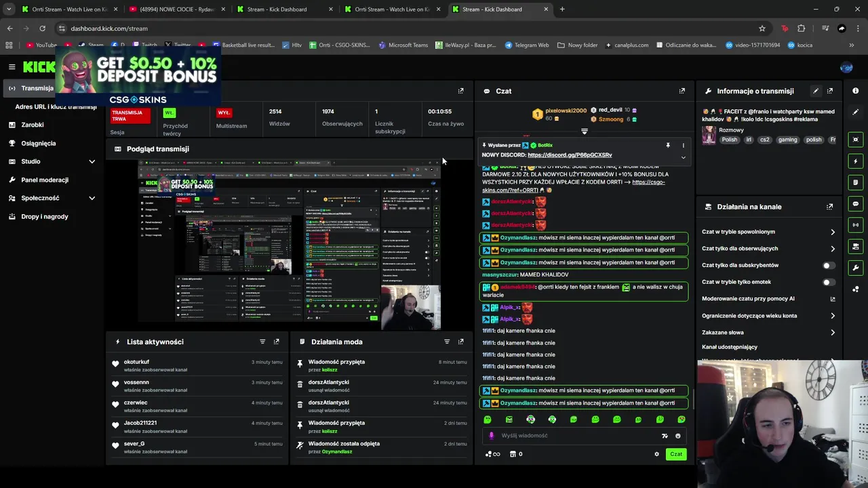Click Jacob211221 in activity list
The height and width of the screenshot is (488, 868).
click(140, 423)
